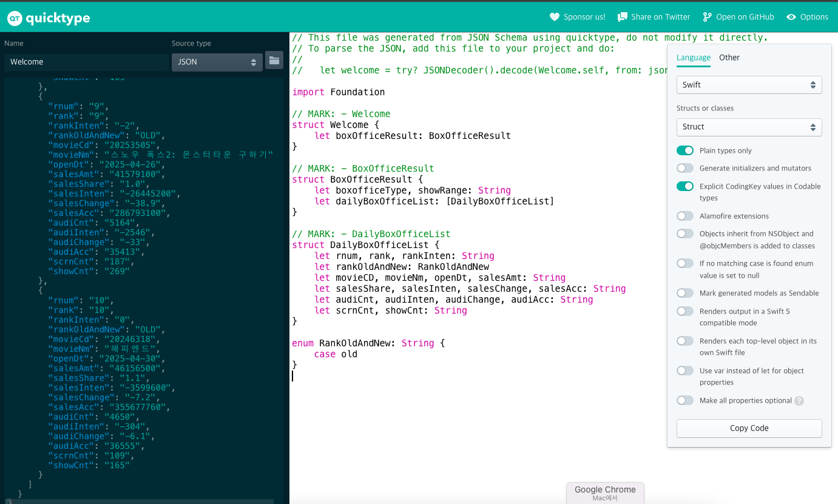Click the Name input field containing Welcome

point(87,62)
